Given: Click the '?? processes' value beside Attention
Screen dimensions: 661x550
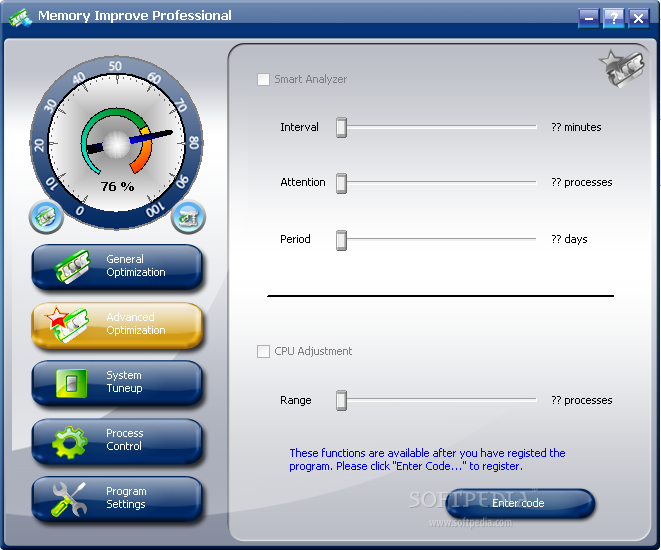Looking at the screenshot, I should click(581, 182).
